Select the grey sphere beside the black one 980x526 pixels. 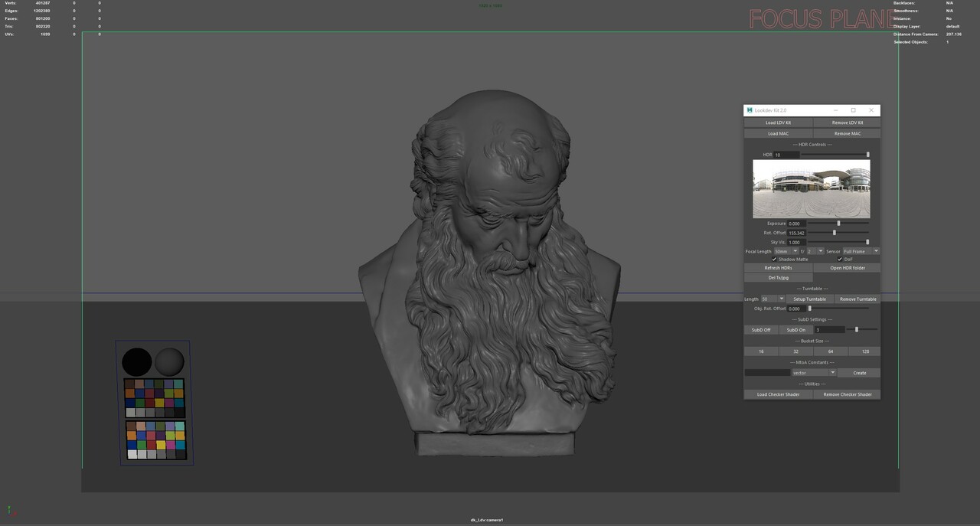[169, 362]
